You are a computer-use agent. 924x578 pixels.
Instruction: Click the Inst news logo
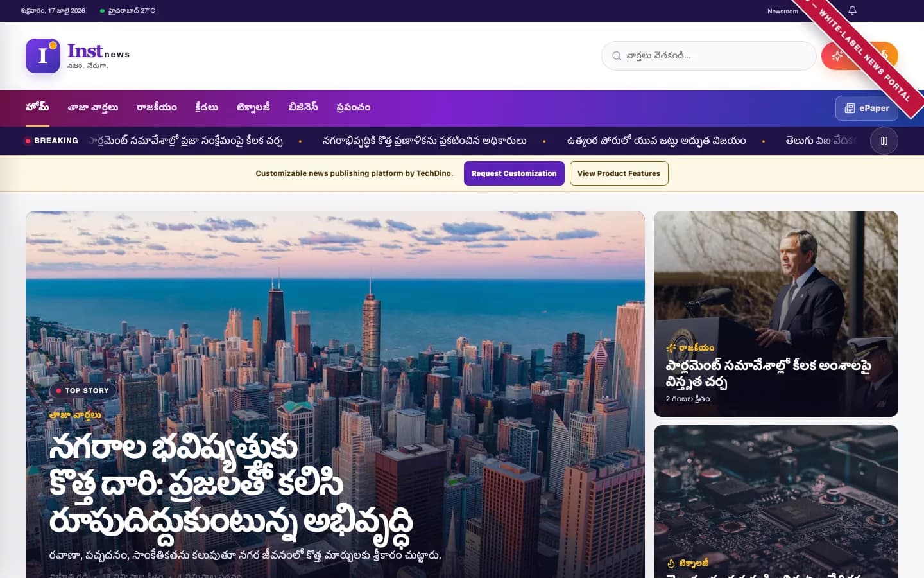tap(78, 56)
